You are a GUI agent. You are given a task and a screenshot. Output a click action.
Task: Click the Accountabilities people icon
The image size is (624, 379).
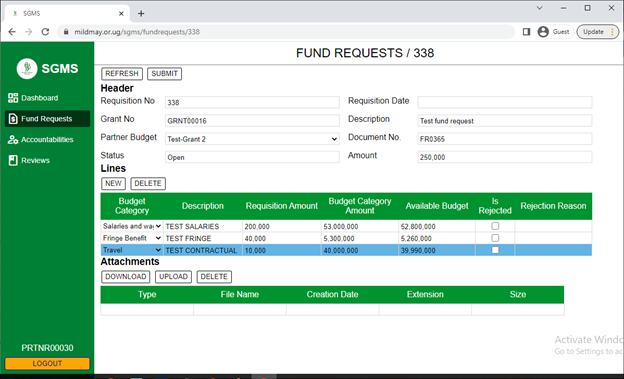pos(13,140)
